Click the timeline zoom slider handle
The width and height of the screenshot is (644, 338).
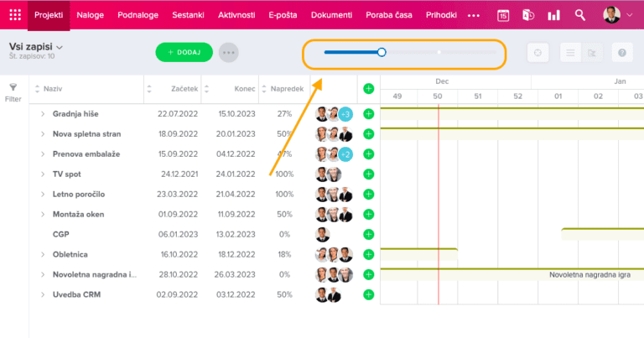[x=382, y=52]
